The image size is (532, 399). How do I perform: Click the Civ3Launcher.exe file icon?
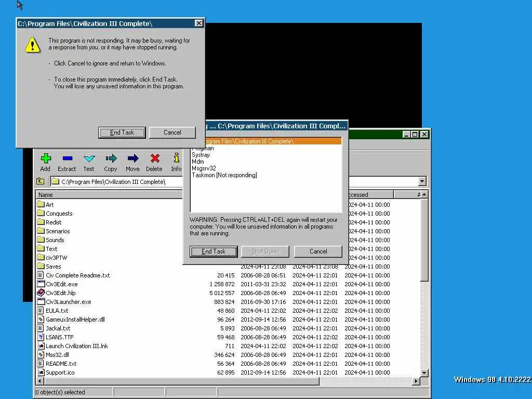41,301
